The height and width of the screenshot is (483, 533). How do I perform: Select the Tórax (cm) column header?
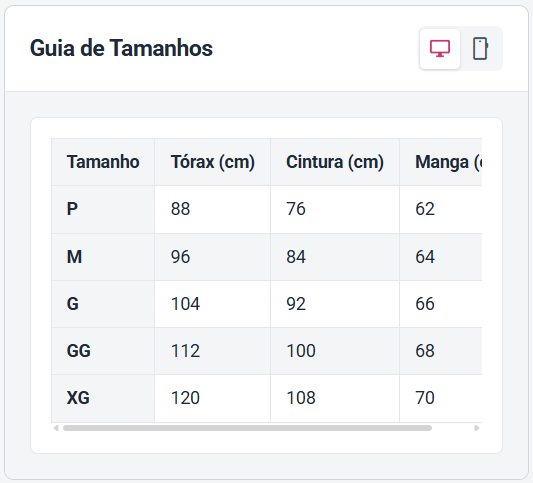[212, 162]
